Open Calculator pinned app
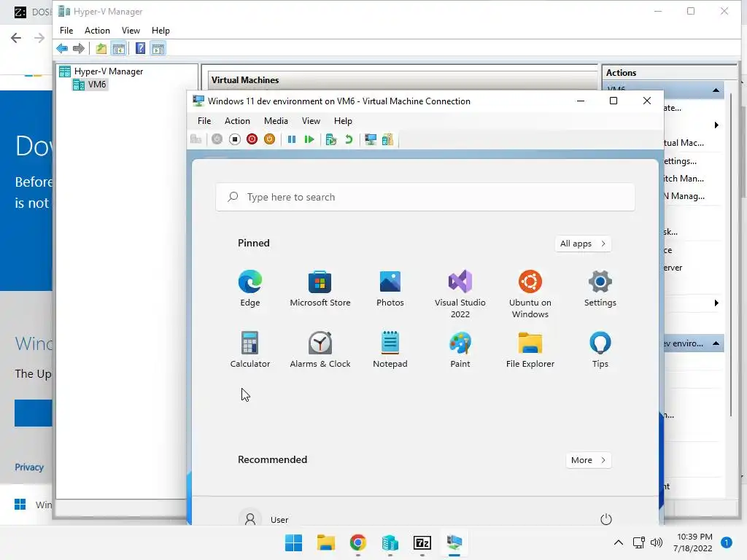747x560 pixels. click(x=250, y=349)
